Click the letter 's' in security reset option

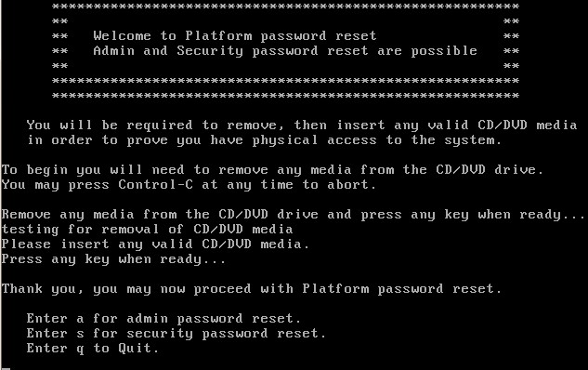[80, 334]
